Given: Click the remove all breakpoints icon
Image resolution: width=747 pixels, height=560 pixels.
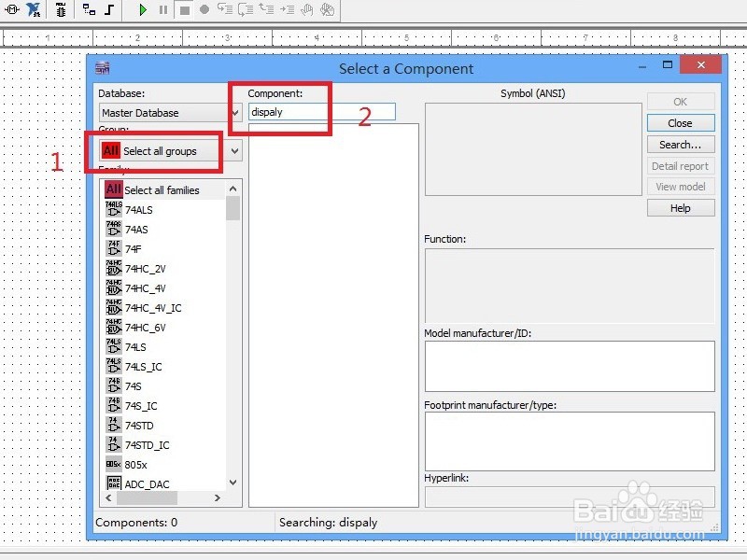Looking at the screenshot, I should 328,9.
